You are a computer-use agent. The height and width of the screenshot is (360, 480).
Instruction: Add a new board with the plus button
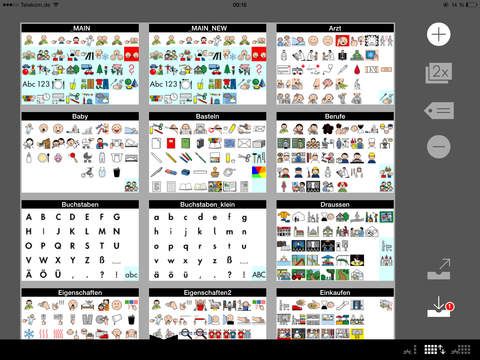pos(439,34)
